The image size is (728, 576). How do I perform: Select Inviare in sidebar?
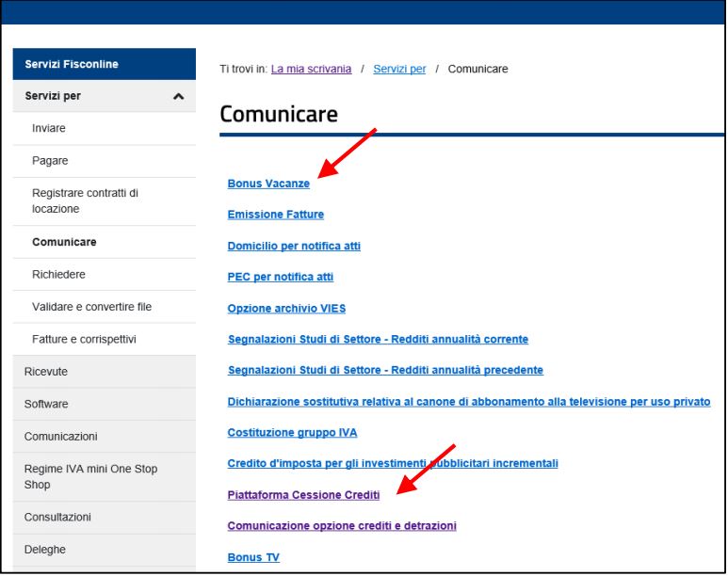[104, 129]
